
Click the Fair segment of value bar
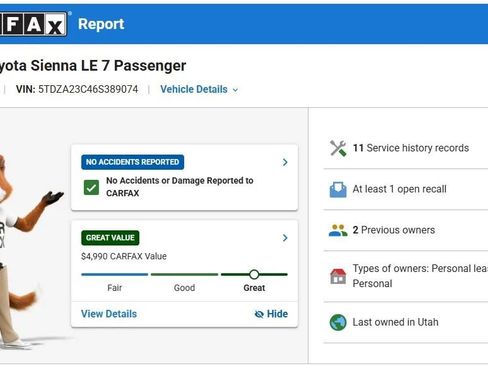[x=115, y=275]
